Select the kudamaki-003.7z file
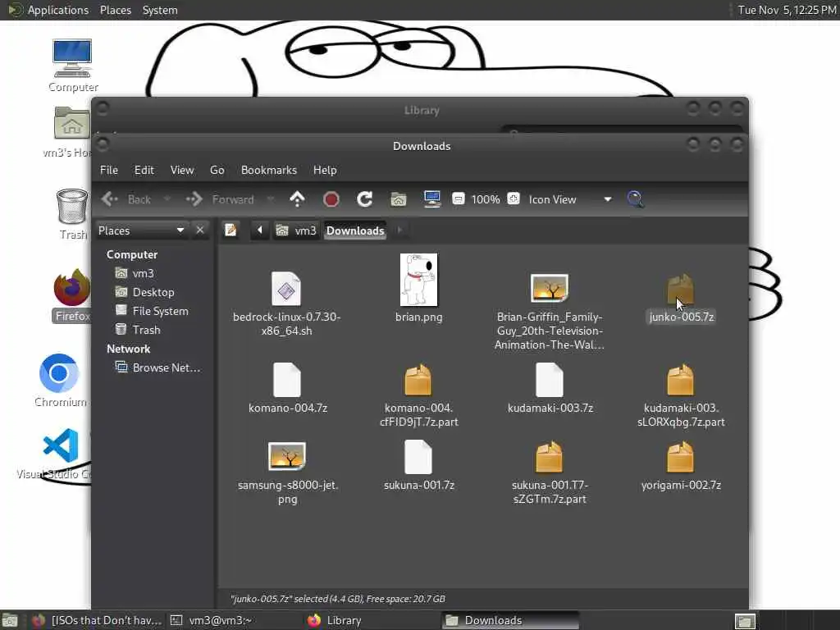This screenshot has width=840, height=630. click(550, 388)
